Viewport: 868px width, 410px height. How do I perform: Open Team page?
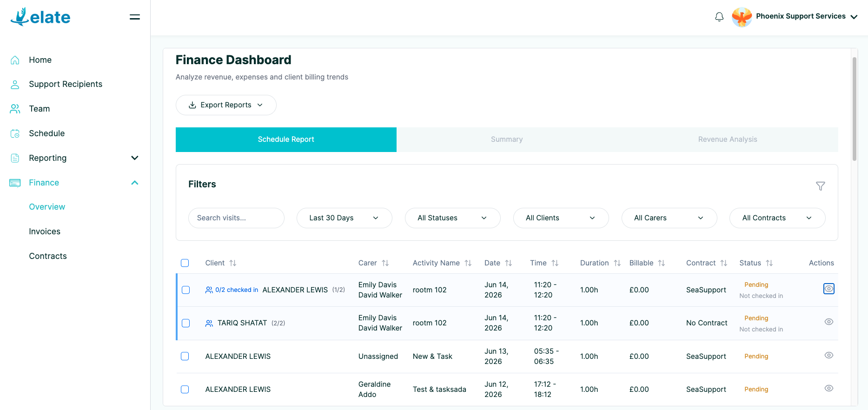[40, 109]
